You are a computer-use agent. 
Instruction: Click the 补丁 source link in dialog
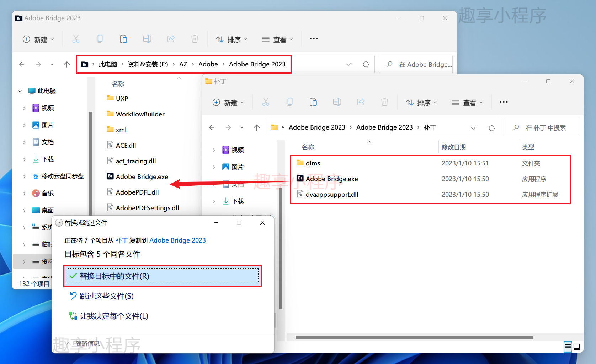point(121,240)
